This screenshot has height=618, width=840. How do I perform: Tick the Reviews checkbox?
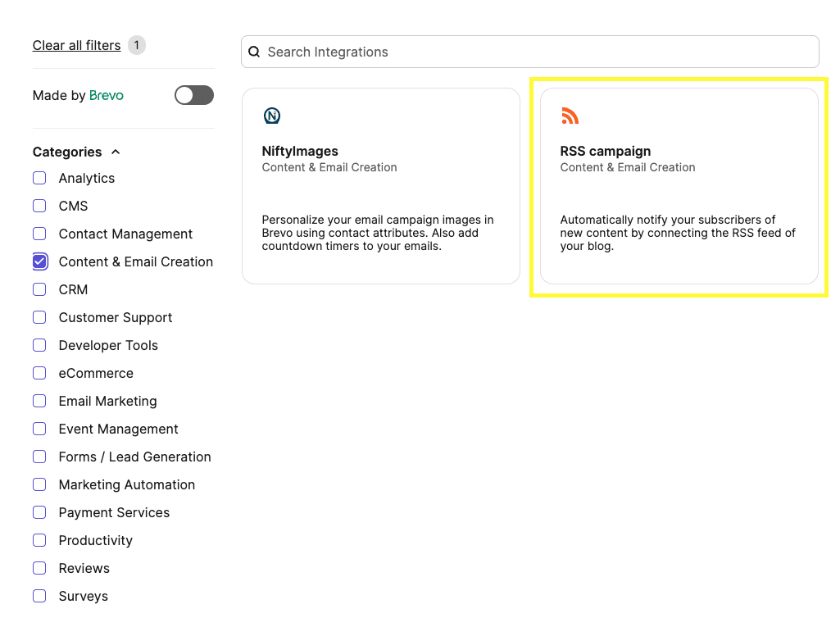(39, 568)
